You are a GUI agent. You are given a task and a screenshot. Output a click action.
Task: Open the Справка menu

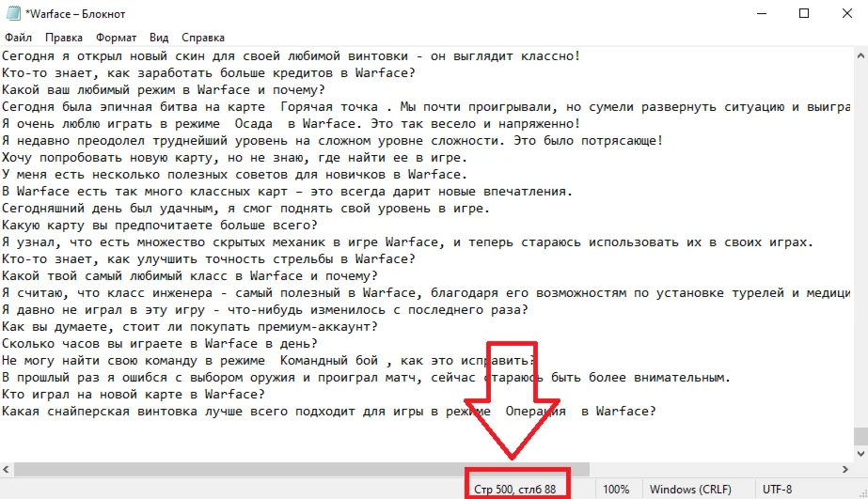(203, 38)
